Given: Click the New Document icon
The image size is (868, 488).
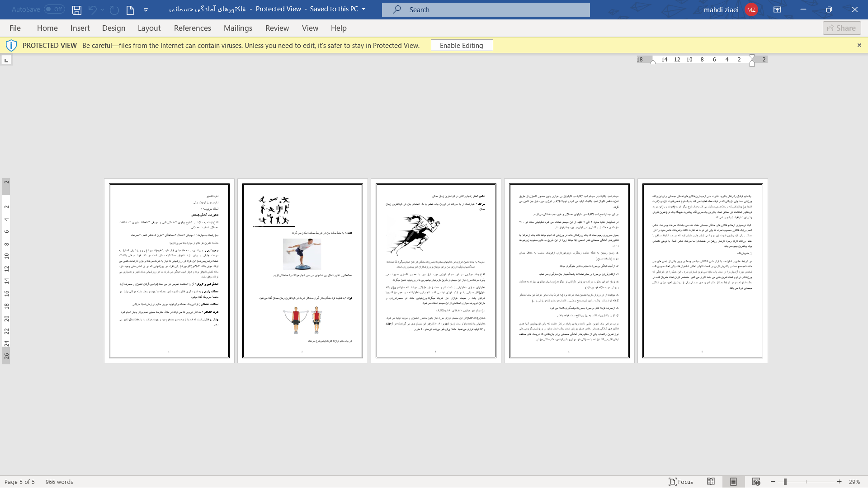Looking at the screenshot, I should [129, 9].
